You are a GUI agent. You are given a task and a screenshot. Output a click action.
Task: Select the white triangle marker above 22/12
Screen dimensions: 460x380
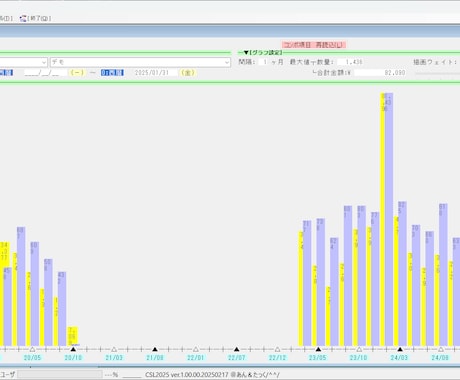click(x=277, y=349)
